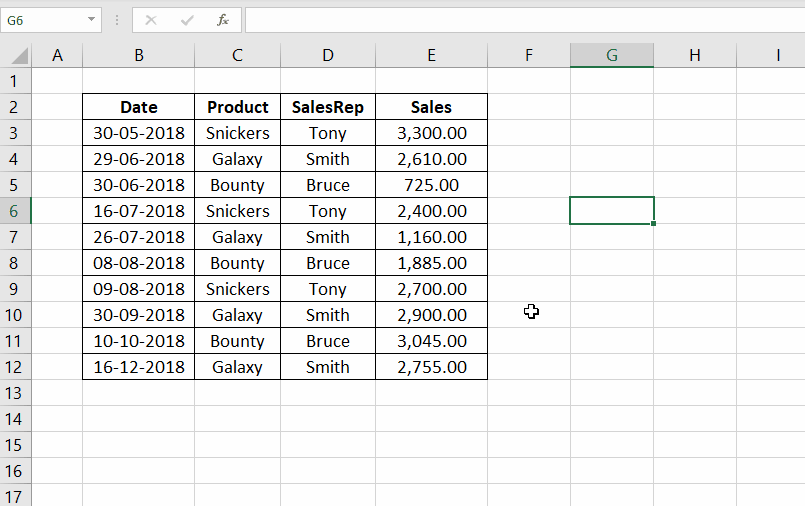Click the formula bar's vertical dots handle
Viewport: 805px width, 506px height.
(x=117, y=20)
